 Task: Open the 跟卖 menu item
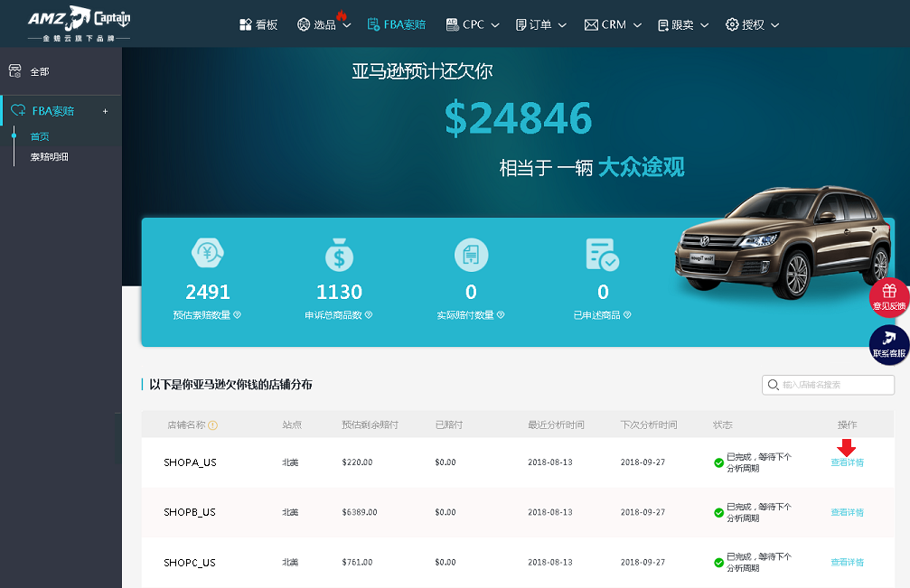click(676, 24)
